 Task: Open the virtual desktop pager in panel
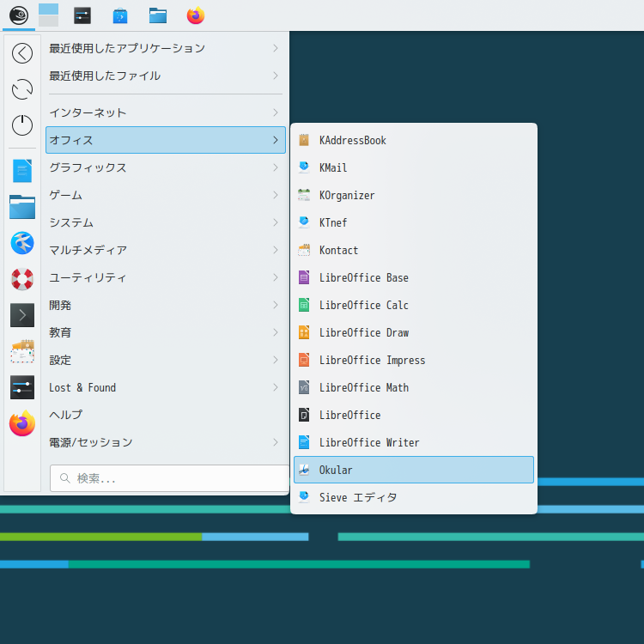point(48,15)
